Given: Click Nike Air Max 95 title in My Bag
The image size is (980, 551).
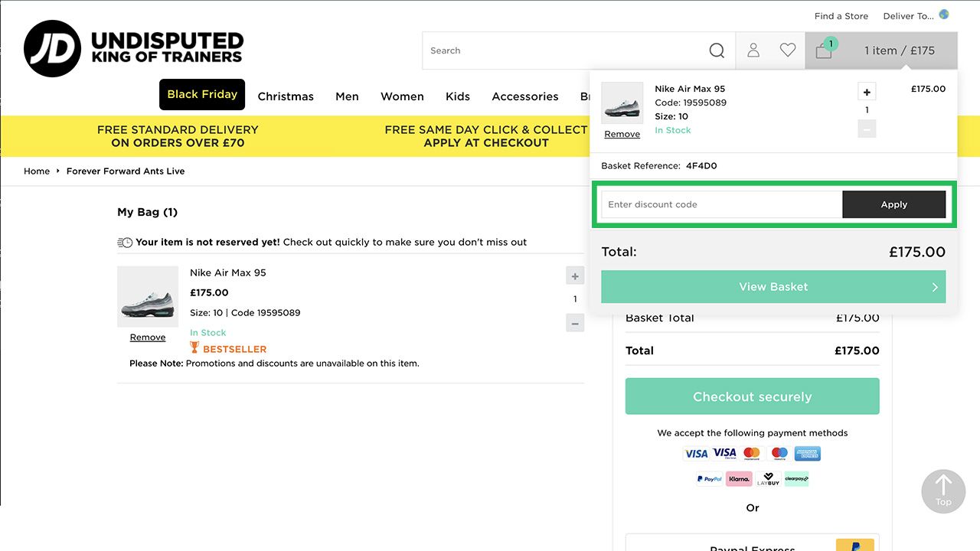Looking at the screenshot, I should click(x=228, y=272).
